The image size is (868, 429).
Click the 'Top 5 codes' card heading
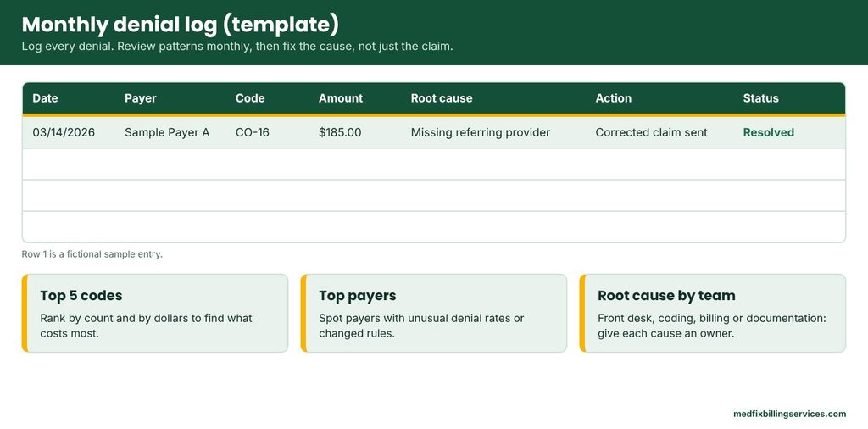coord(81,296)
